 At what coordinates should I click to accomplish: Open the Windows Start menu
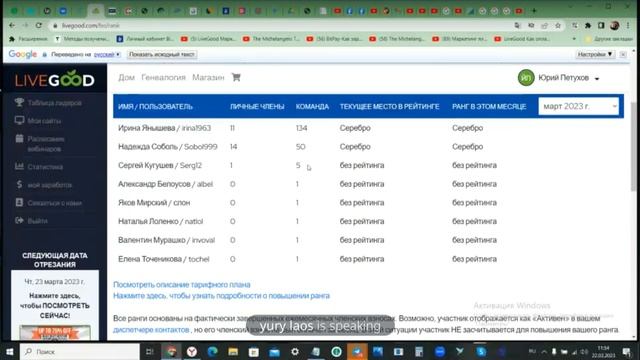pos(10,351)
